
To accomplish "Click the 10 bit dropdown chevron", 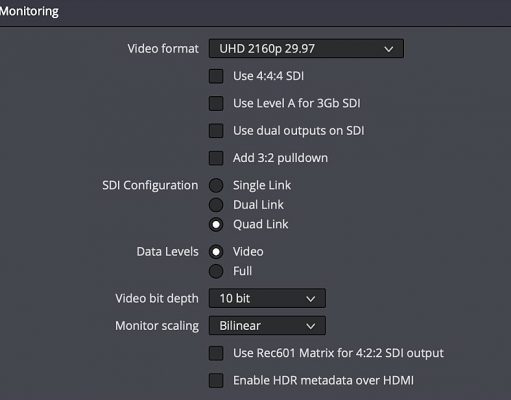I will pos(311,299).
